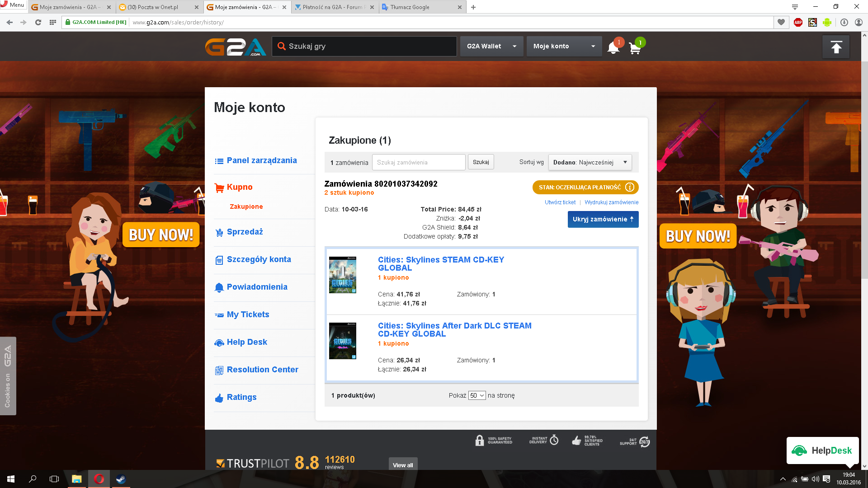868x488 pixels.
Task: Open Resolution Center in the sidebar
Action: (262, 370)
